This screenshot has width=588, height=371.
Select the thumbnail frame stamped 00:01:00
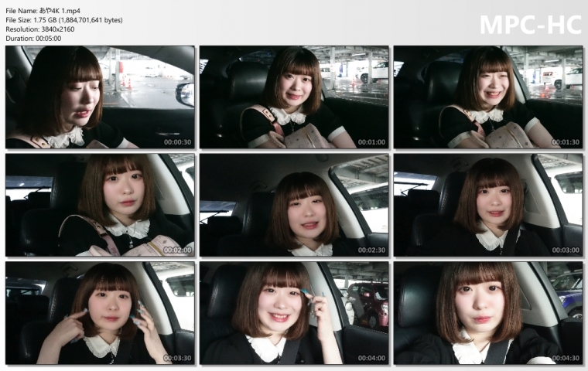coord(294,97)
